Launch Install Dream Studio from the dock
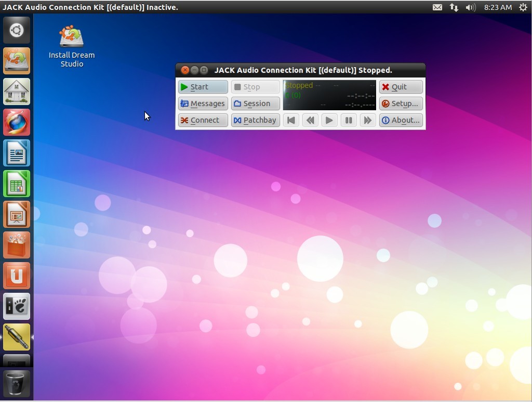Viewport: 532px width, 402px height. (x=17, y=61)
